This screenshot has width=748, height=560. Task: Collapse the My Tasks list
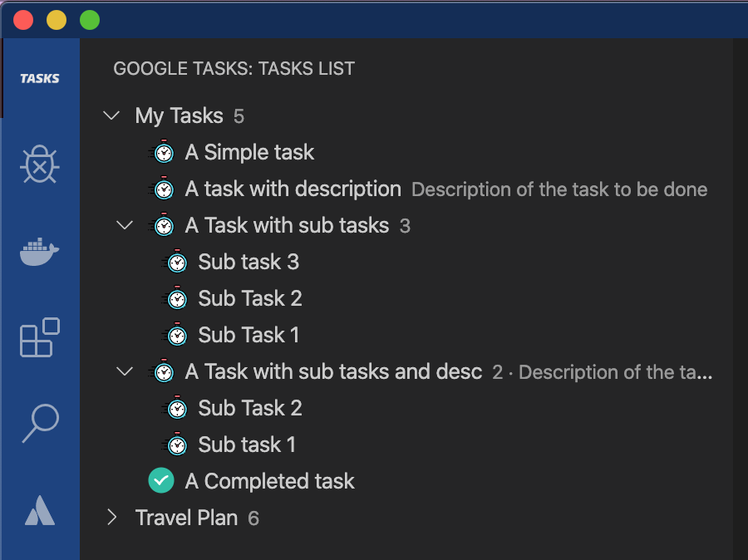111,115
